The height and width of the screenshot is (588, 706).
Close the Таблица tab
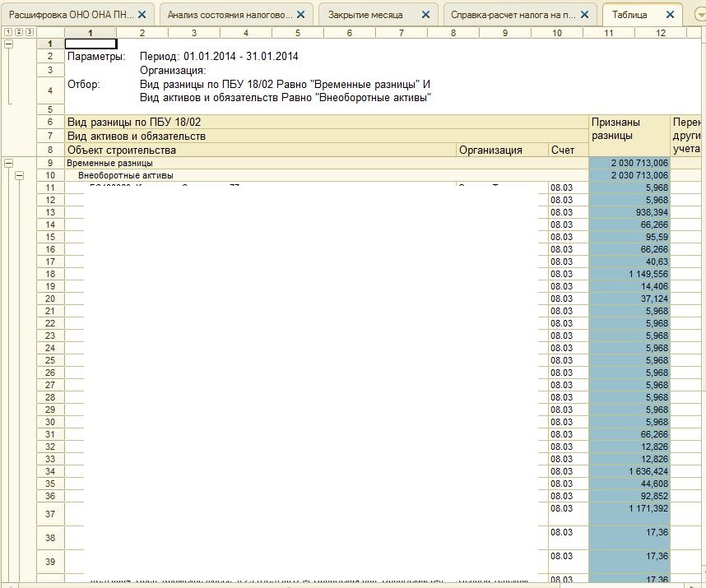[x=670, y=15]
